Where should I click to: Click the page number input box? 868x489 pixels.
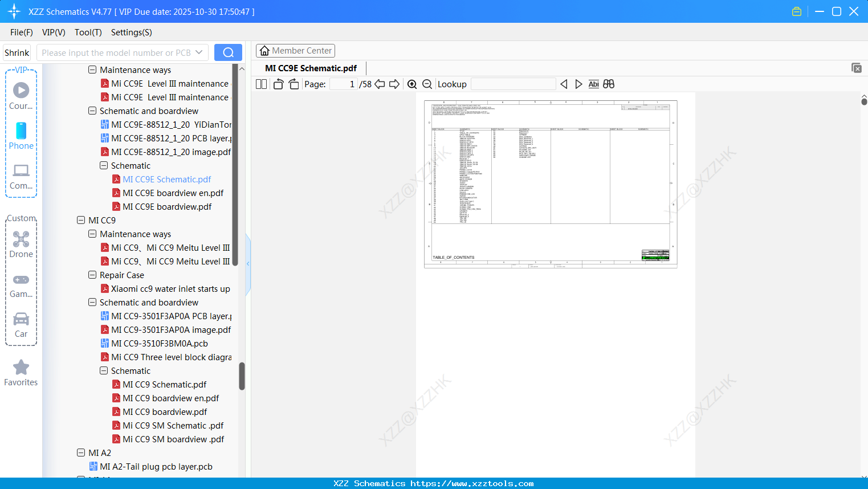343,84
